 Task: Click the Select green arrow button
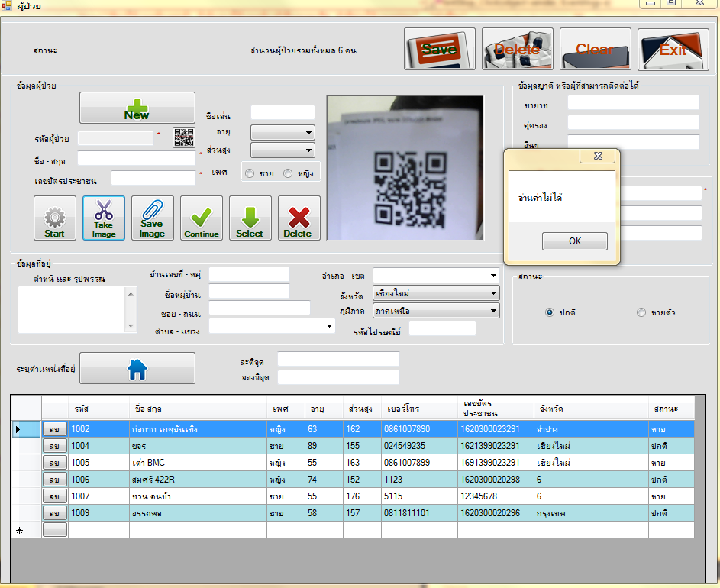coord(250,218)
